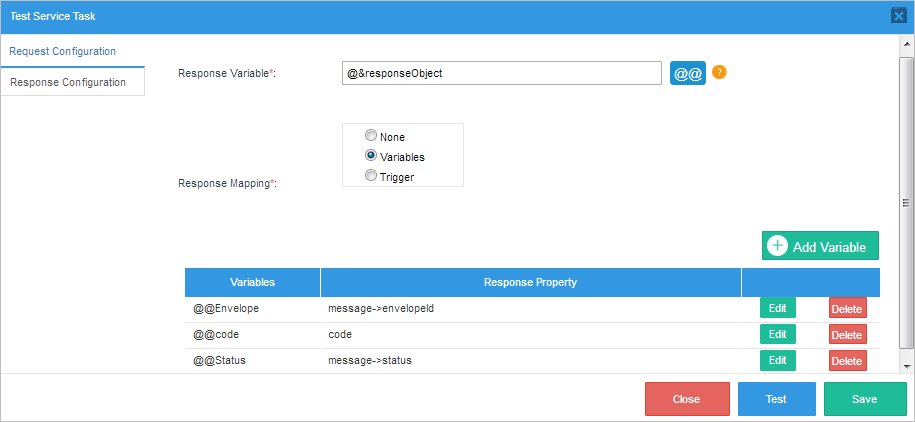Click the red Close button
The height and width of the screenshot is (422, 915).
(686, 399)
